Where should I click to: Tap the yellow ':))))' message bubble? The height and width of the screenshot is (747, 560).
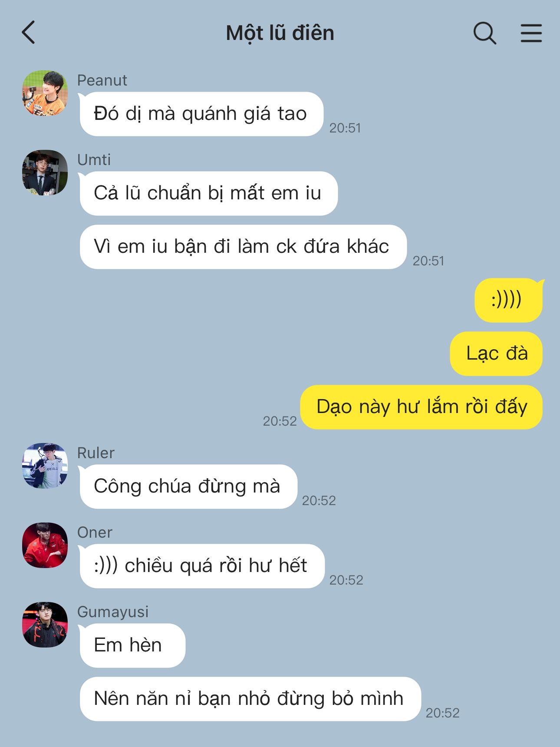point(509,300)
